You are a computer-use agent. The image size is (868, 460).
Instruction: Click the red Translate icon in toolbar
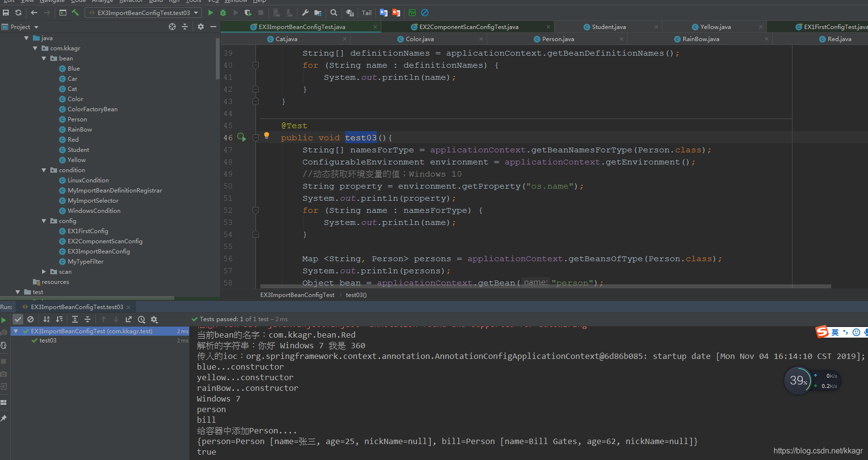pos(396,13)
